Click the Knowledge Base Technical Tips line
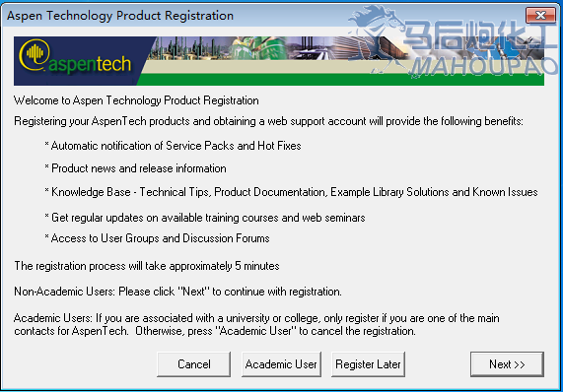563x392 pixels. 291,192
